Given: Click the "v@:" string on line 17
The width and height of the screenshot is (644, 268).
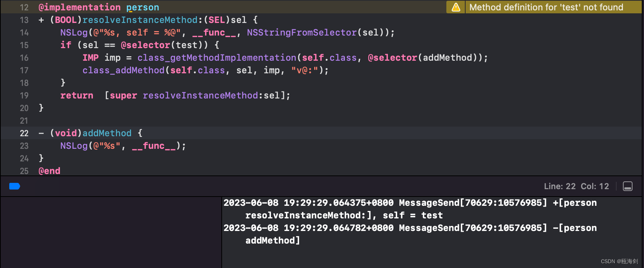Looking at the screenshot, I should (305, 70).
